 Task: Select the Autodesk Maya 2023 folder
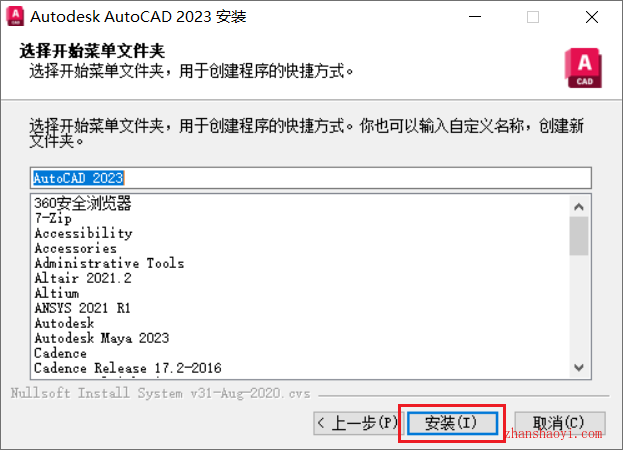pos(102,338)
